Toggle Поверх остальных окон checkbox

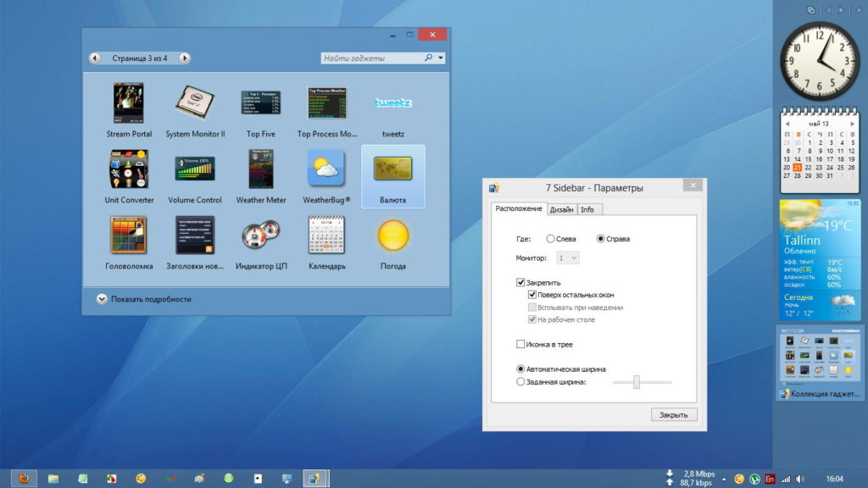pos(532,294)
